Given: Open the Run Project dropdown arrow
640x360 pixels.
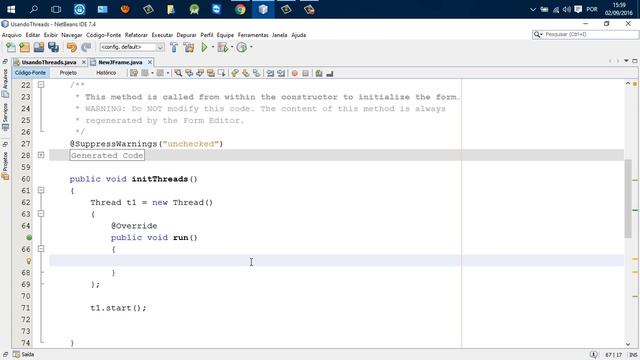Looking at the screenshot, I should [x=213, y=47].
